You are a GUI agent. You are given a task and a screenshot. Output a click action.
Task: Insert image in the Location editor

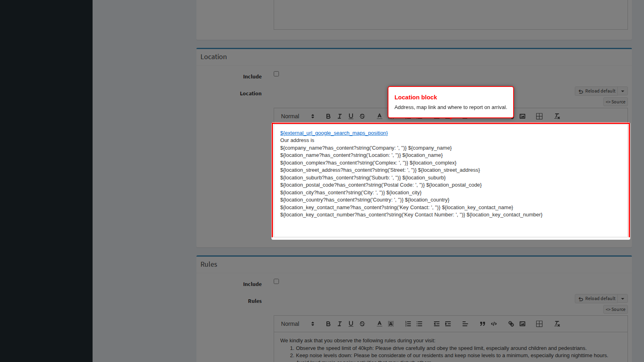522,116
